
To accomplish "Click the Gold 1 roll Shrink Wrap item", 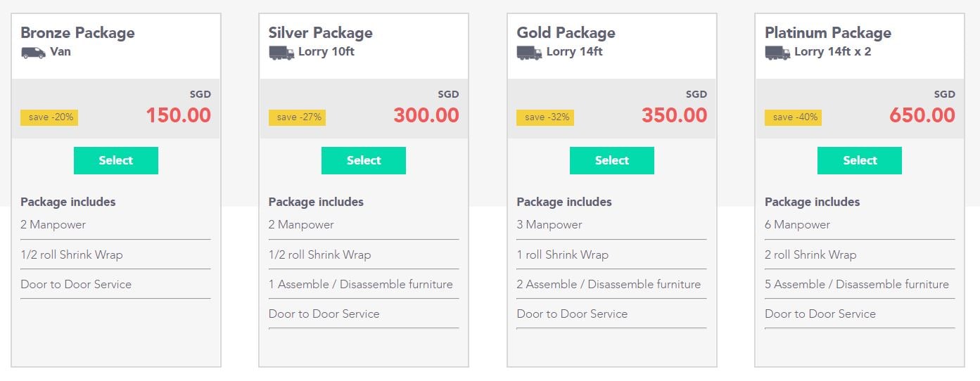I will pos(563,255).
